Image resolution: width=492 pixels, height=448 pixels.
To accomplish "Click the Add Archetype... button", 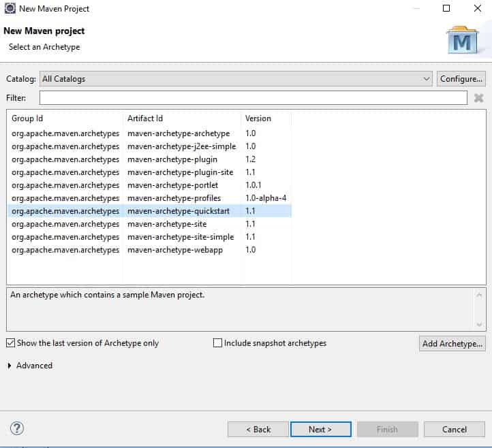I will tap(452, 344).
